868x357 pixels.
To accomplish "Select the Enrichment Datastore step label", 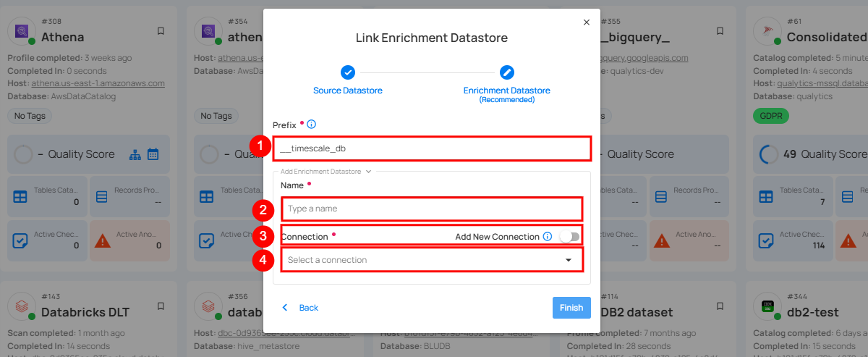I will (506, 91).
